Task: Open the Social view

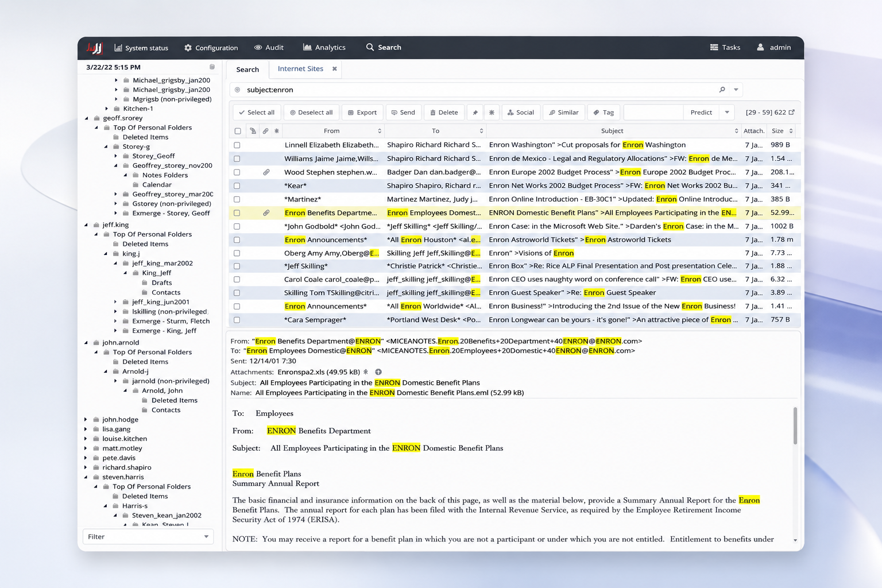Action: 521,113
